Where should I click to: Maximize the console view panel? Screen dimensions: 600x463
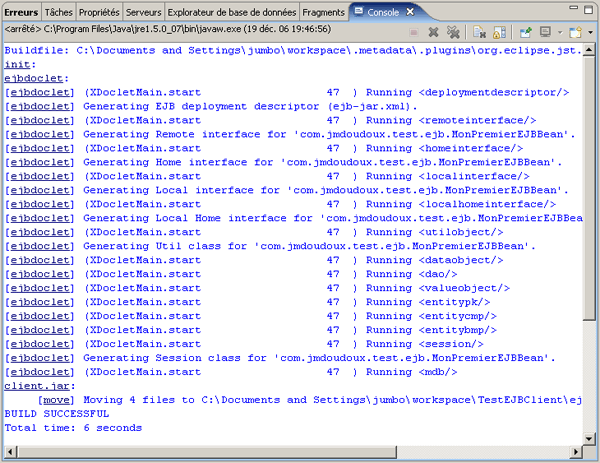[x=587, y=10]
